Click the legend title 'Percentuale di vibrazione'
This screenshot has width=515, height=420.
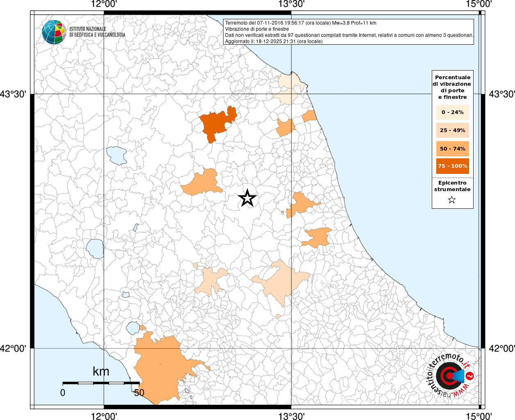pos(453,87)
